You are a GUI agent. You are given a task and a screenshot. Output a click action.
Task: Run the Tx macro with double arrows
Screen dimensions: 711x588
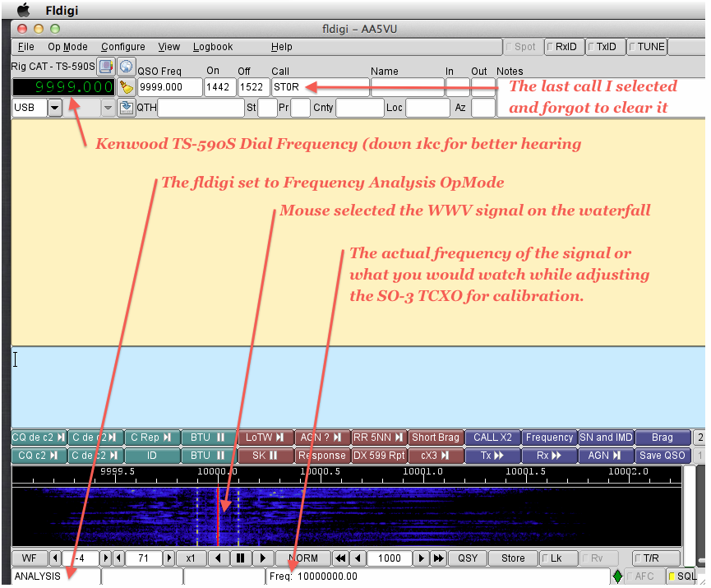tap(492, 456)
